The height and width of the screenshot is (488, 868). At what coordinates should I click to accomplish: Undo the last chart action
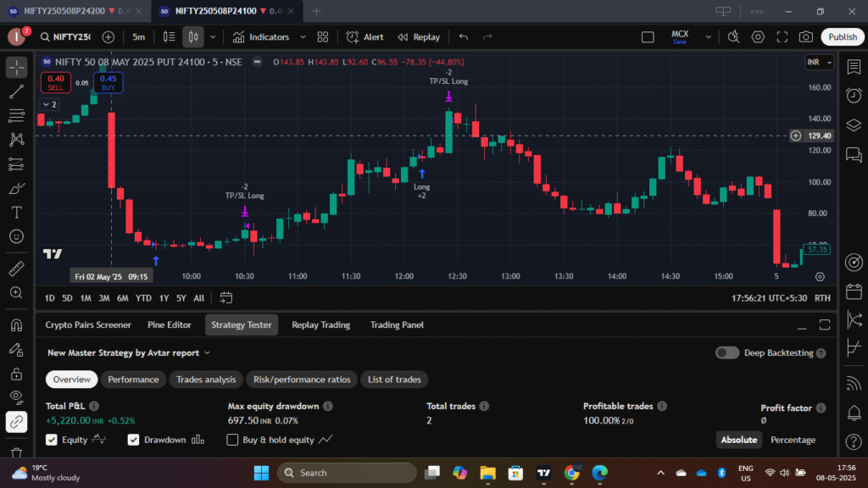464,37
